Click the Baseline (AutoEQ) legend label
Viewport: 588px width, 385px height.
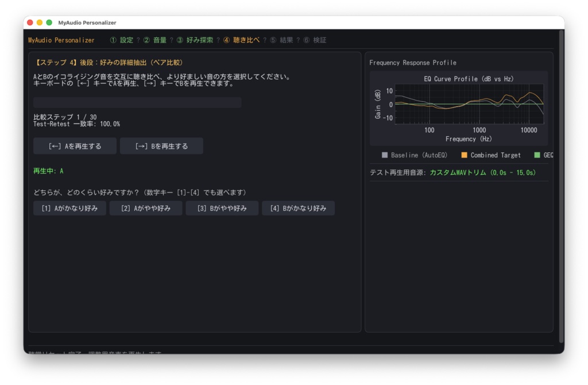point(419,155)
